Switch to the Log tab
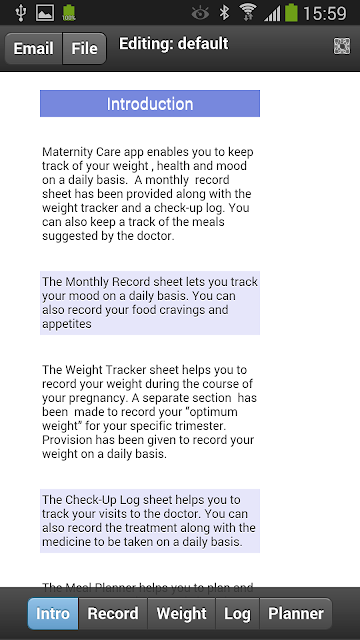The width and height of the screenshot is (360, 640). [238, 613]
